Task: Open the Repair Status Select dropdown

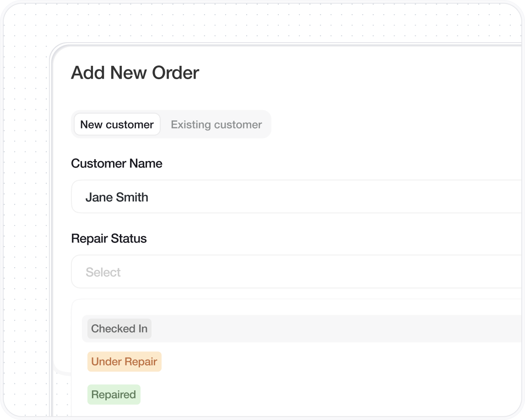Action: (x=297, y=272)
